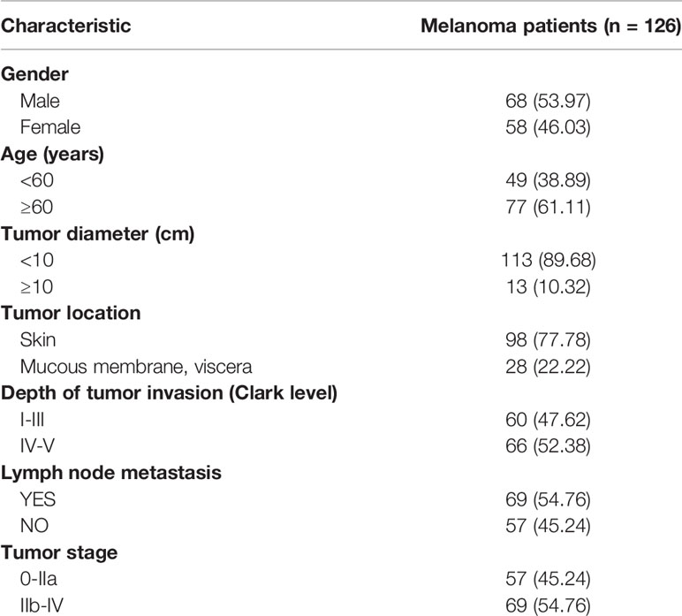Select the Tumor location heading
The image size is (682, 616).
click(x=71, y=313)
